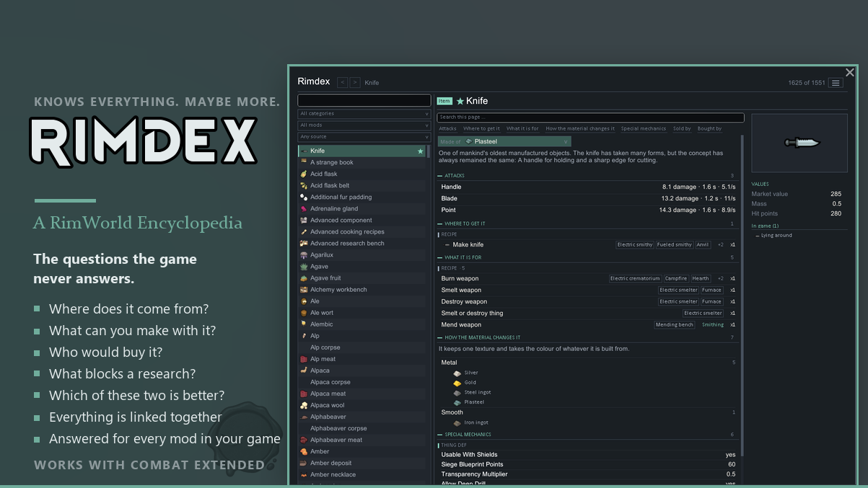Toggle favorite star beside the Knife title
868x488 pixels.
[x=460, y=102]
